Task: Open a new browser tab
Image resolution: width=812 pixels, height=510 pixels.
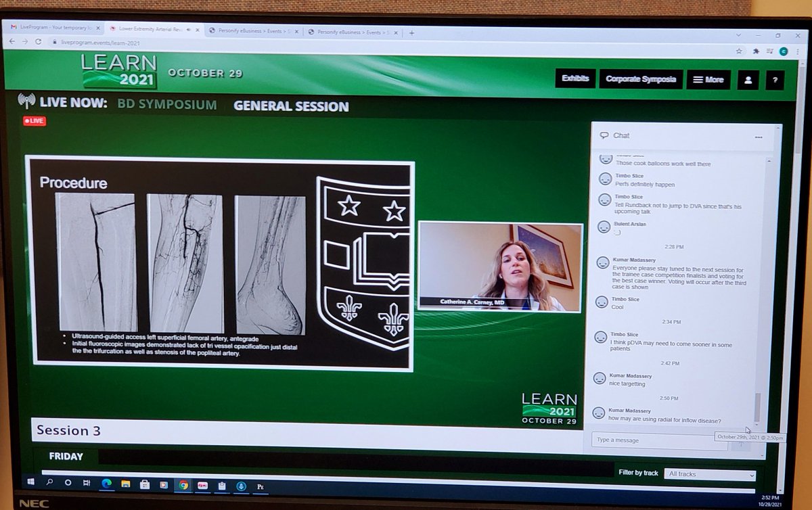Action: 411,32
